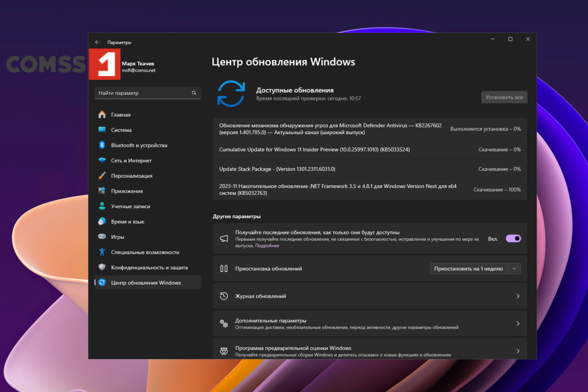Select Игры in the sidebar
Screen dimensions: 588x392
[x=148, y=237]
